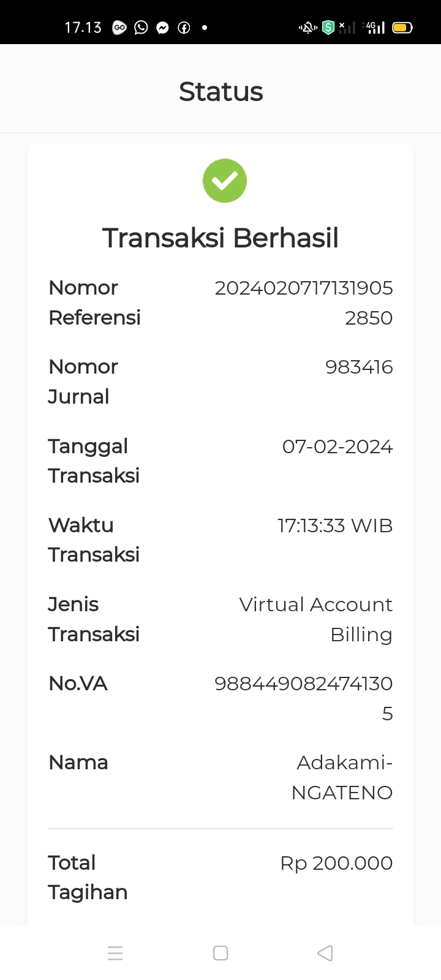This screenshot has height=980, width=441.
Task: Tap the muted vibration status icon
Action: tap(307, 28)
